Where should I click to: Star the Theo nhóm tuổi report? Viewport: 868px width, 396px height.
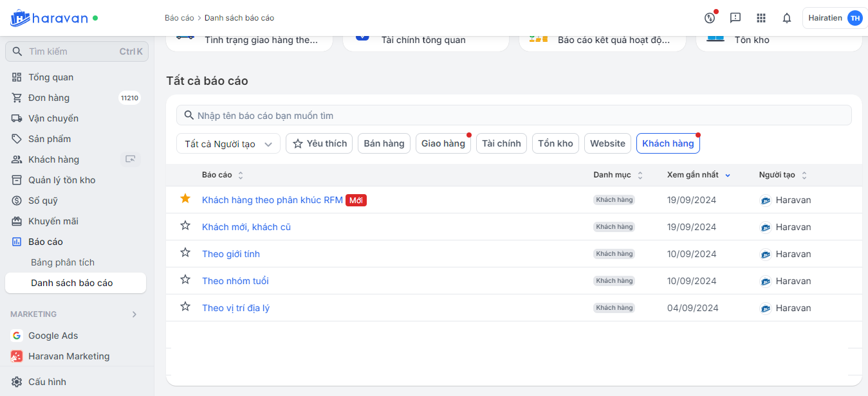click(185, 280)
